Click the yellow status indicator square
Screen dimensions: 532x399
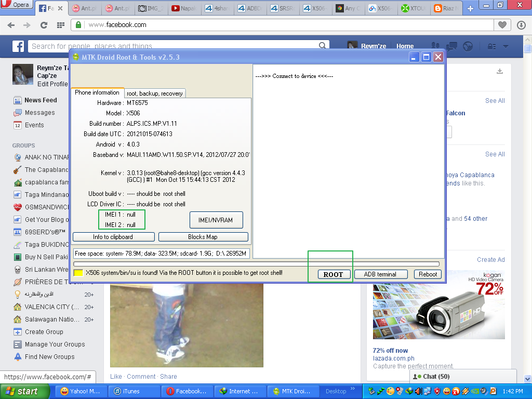point(78,273)
